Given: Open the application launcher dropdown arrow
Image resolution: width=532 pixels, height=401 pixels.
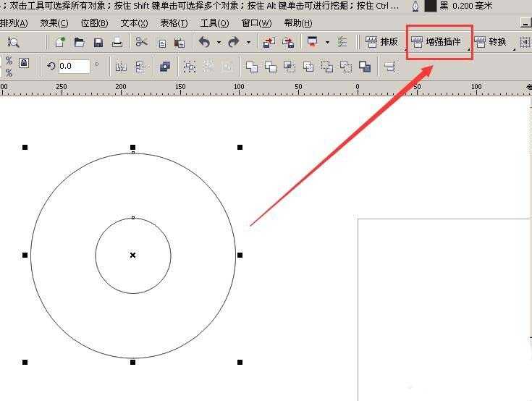Looking at the screenshot, I should pyautogui.click(x=327, y=43).
